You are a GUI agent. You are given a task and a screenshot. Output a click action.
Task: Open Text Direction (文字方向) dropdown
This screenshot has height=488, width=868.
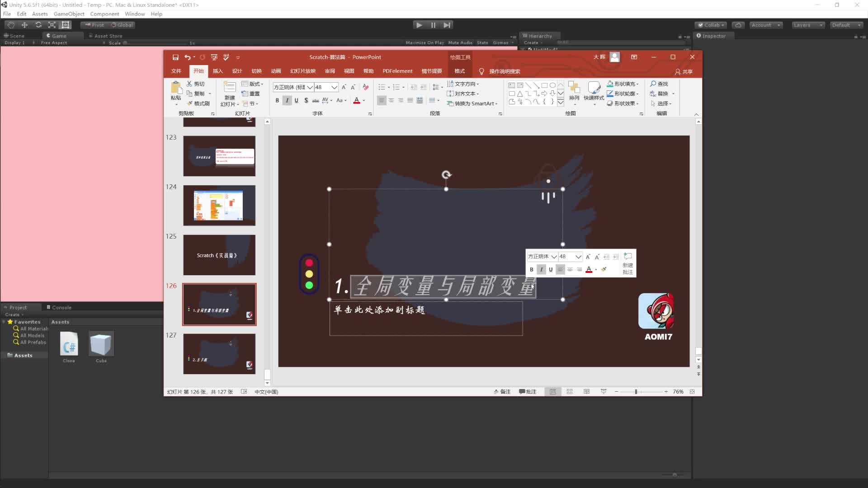point(463,84)
